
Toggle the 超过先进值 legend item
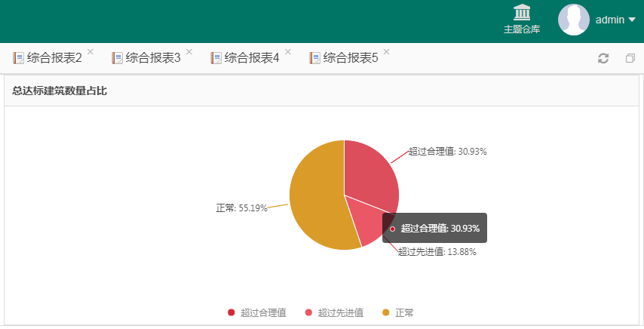pos(334,312)
